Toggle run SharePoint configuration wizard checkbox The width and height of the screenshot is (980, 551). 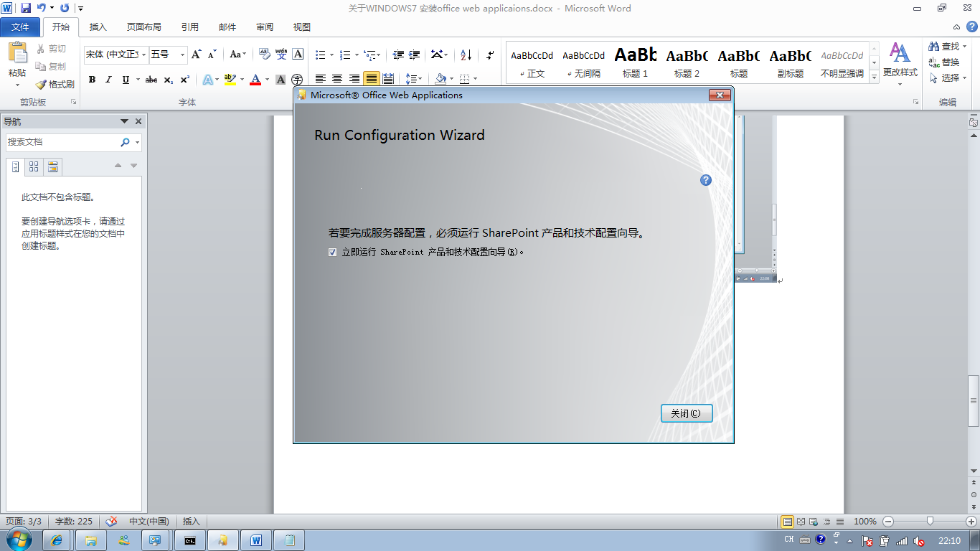(x=332, y=252)
